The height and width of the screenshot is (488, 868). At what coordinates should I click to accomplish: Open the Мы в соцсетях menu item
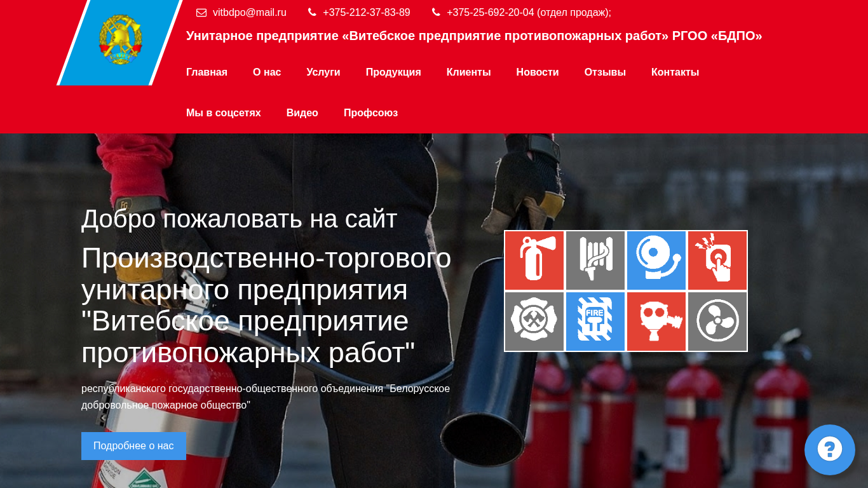[224, 113]
